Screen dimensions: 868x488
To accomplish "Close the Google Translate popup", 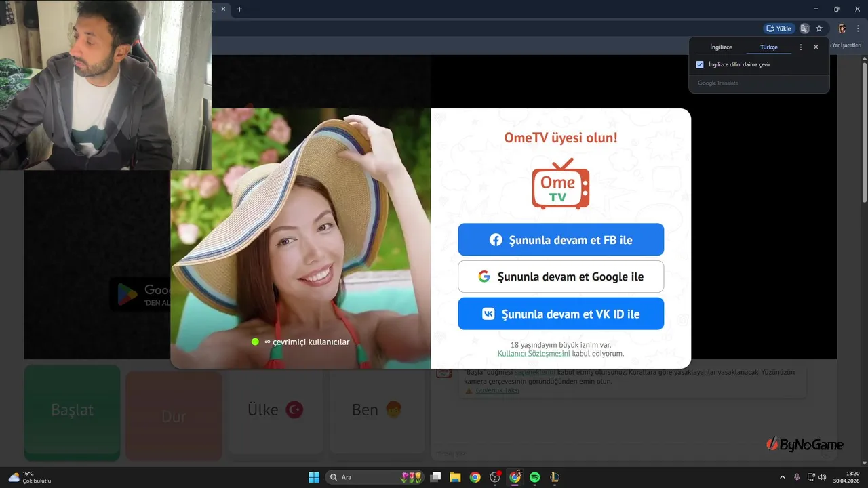I will [x=816, y=47].
